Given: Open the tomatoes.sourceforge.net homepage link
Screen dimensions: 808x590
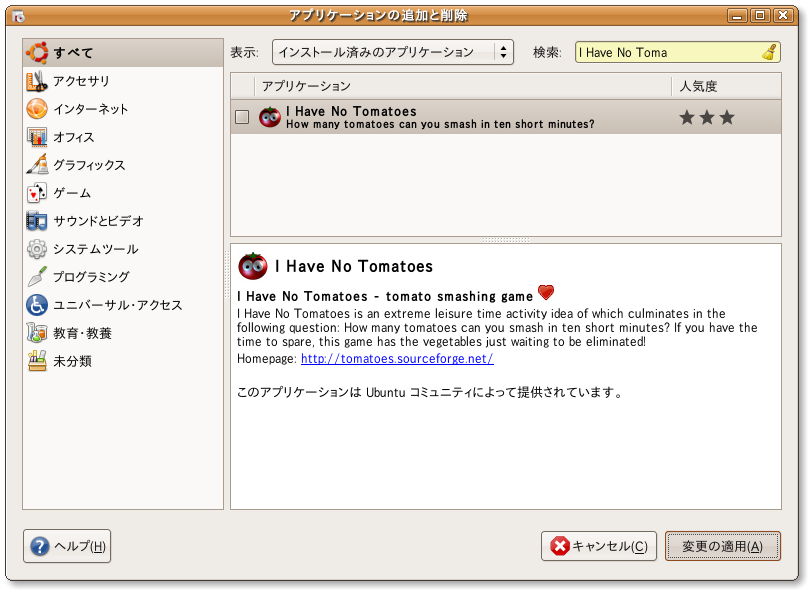Looking at the screenshot, I should click(397, 359).
